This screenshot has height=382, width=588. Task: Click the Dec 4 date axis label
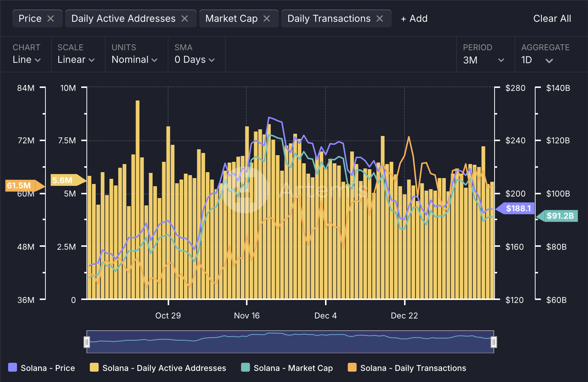pyautogui.click(x=325, y=316)
